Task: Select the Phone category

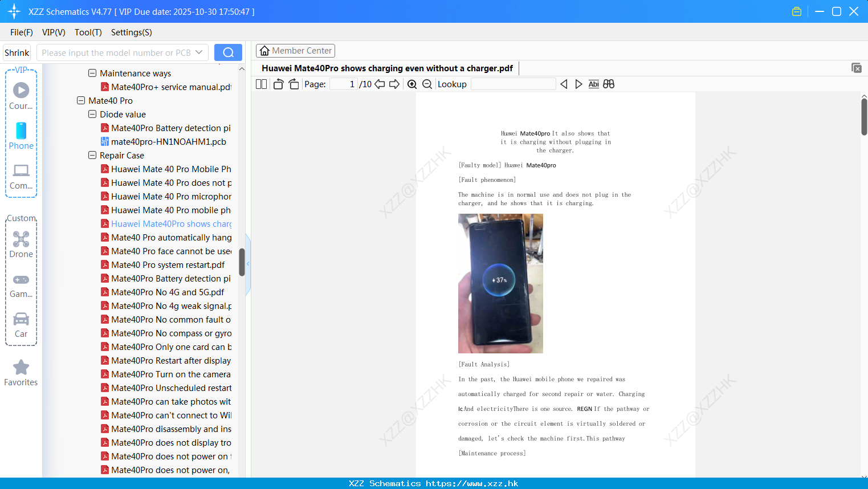Action: 21,136
